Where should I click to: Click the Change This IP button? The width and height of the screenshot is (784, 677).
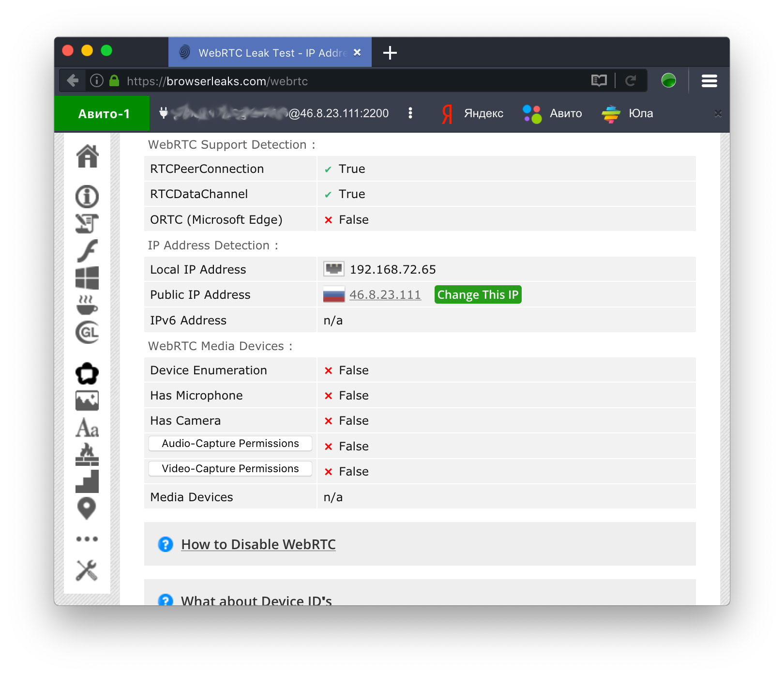pos(478,294)
